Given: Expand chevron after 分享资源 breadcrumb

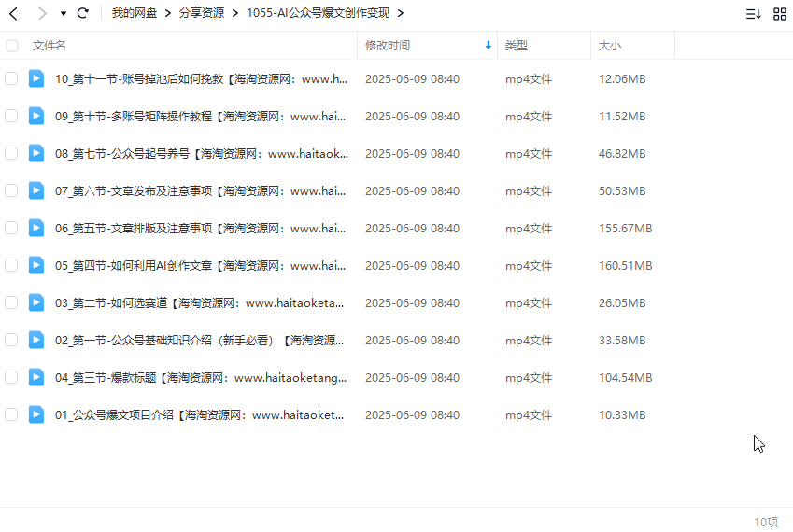Looking at the screenshot, I should point(235,13).
